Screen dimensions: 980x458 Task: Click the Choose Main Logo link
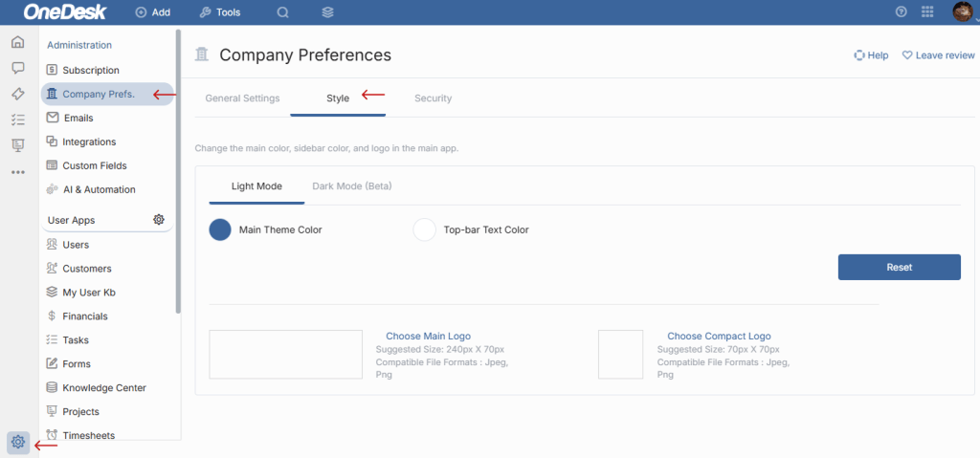pyautogui.click(x=428, y=337)
